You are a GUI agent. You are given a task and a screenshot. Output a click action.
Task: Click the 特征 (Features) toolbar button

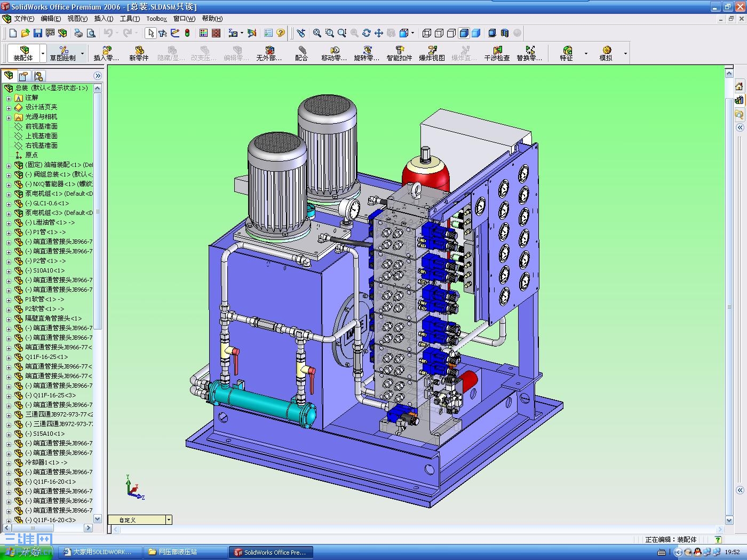pos(567,53)
